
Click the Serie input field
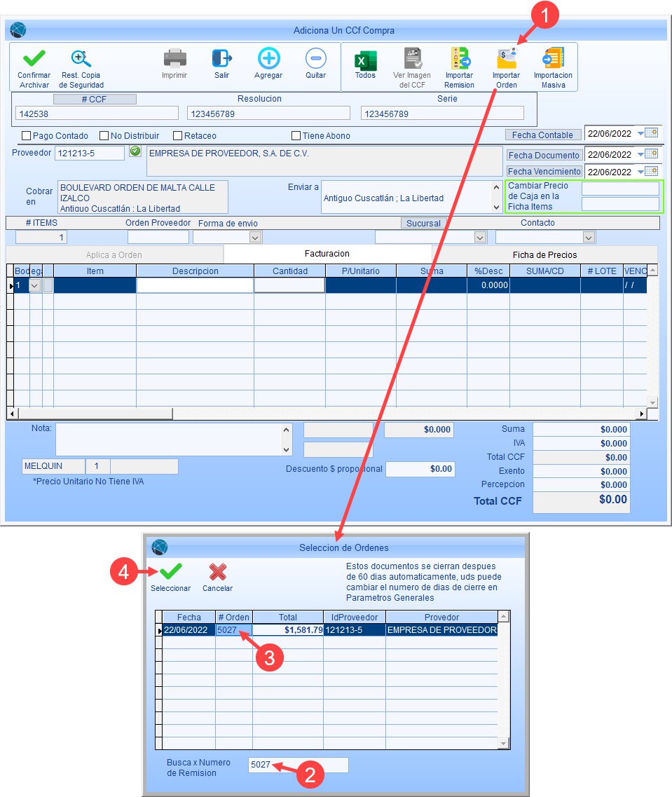click(442, 114)
